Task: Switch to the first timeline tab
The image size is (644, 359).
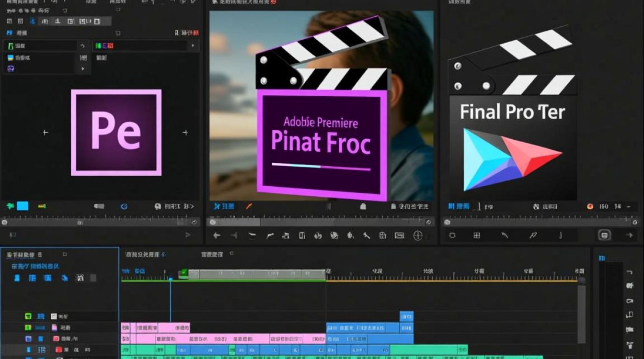Action: click(x=145, y=255)
